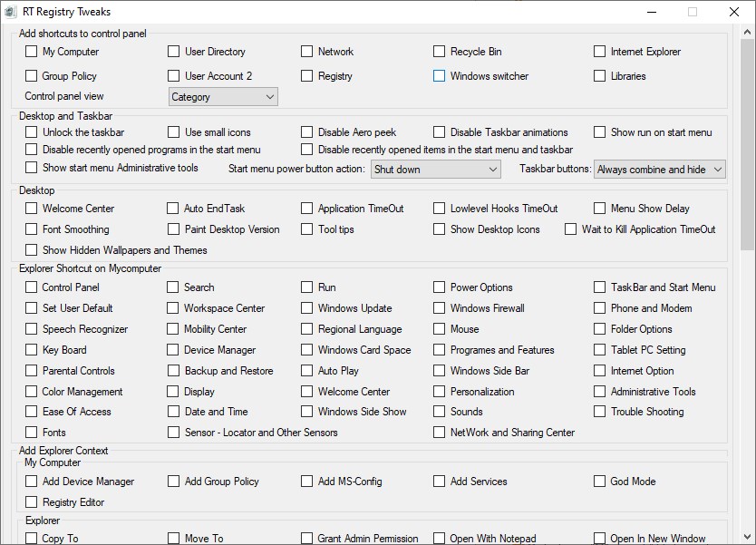Screen dimensions: 756x545
Task: Check Add MS-Config context entry
Action: (305, 482)
